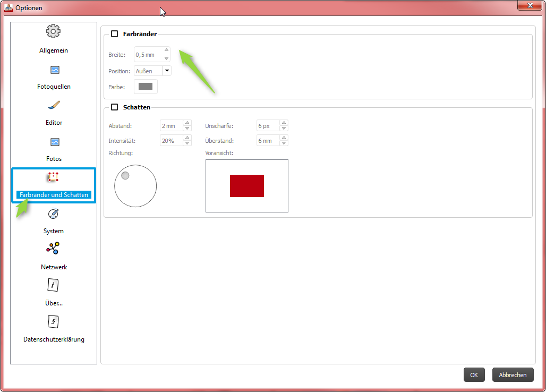The image size is (546, 392).
Task: Increase the Intensität percentage stepper
Action: (187, 138)
